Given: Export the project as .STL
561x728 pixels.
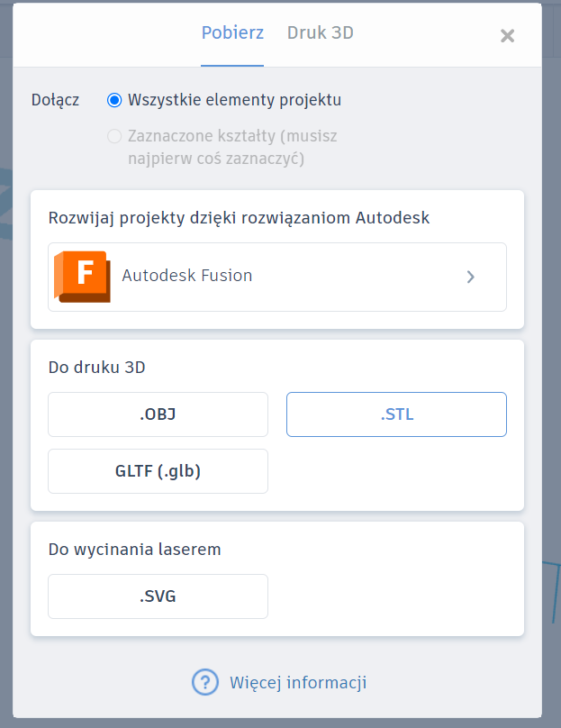Looking at the screenshot, I should click(x=396, y=414).
